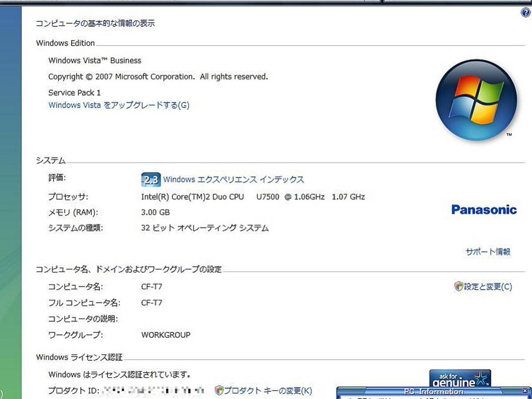532x399 pixels.
Task: Click the Panasonic manufacturer logo
Action: pyautogui.click(x=484, y=209)
